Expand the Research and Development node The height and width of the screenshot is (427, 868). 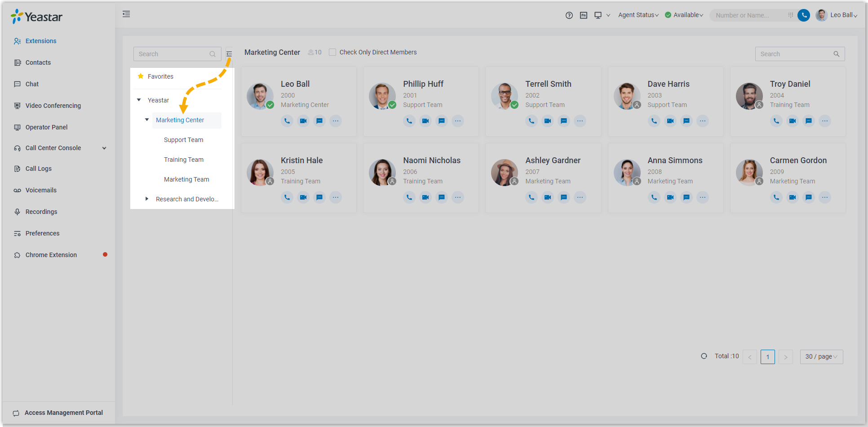pyautogui.click(x=147, y=199)
